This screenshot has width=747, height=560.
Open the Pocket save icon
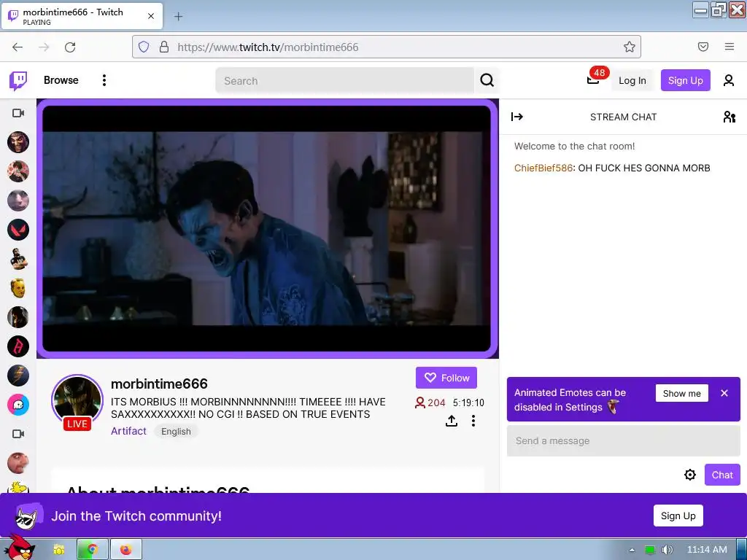click(x=703, y=47)
